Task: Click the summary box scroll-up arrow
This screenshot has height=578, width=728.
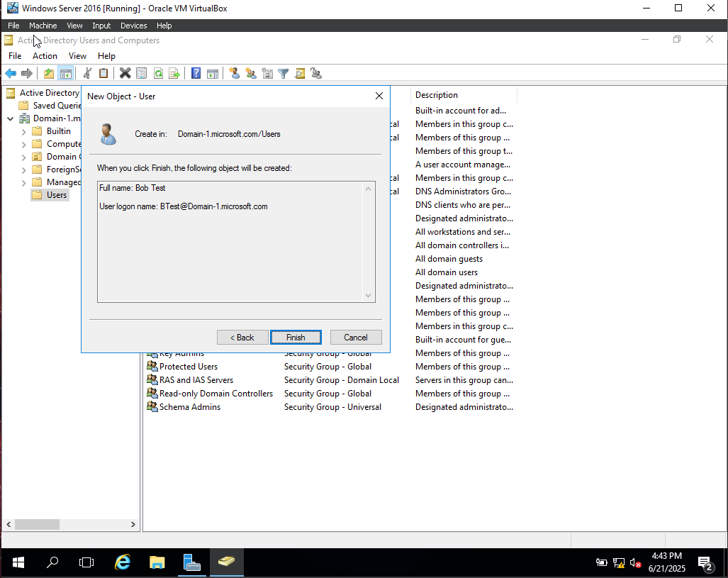Action: point(368,189)
